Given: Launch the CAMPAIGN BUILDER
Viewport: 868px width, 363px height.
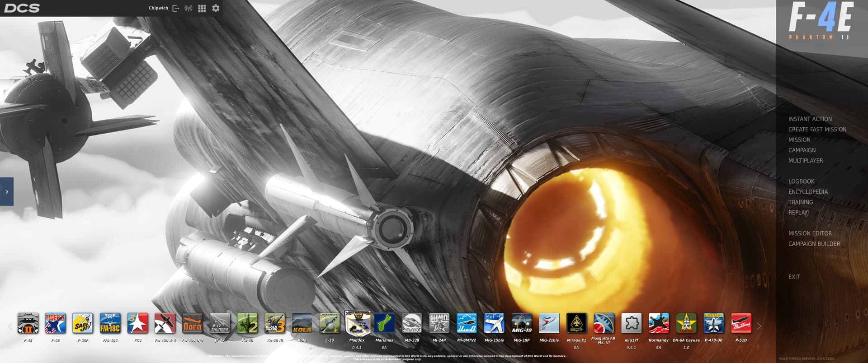Looking at the screenshot, I should tap(814, 244).
